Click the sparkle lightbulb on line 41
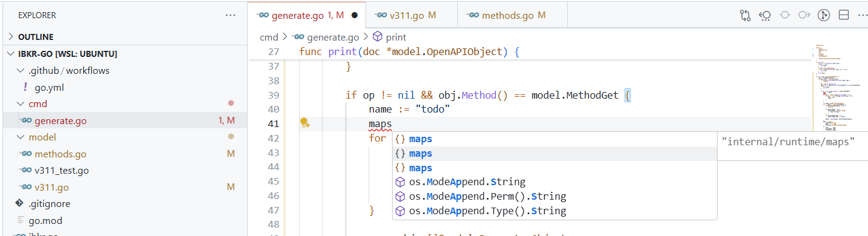868x236 pixels. click(305, 123)
